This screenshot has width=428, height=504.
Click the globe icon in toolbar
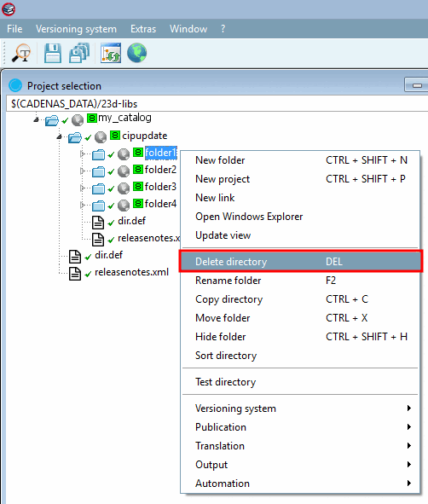point(137,53)
